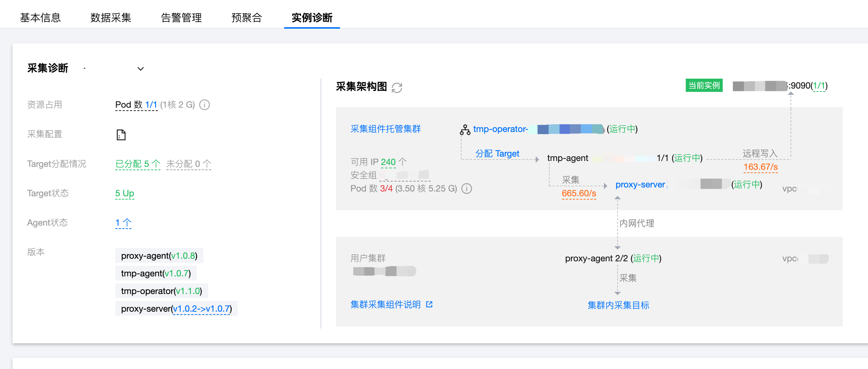Click the refresh icon beside 采集架构图

[x=397, y=87]
